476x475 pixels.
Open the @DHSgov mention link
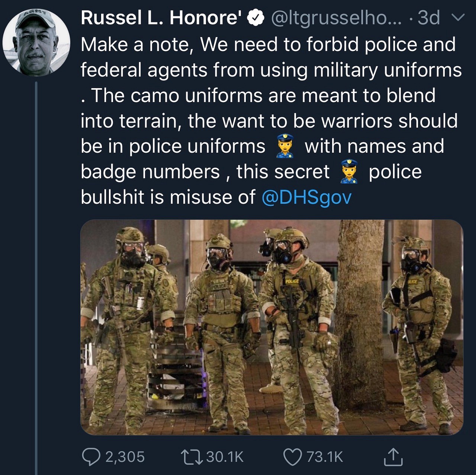(306, 197)
